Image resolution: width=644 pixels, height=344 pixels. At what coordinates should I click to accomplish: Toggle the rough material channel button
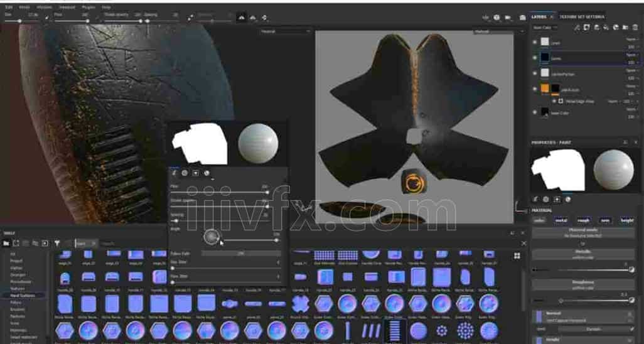tap(584, 221)
